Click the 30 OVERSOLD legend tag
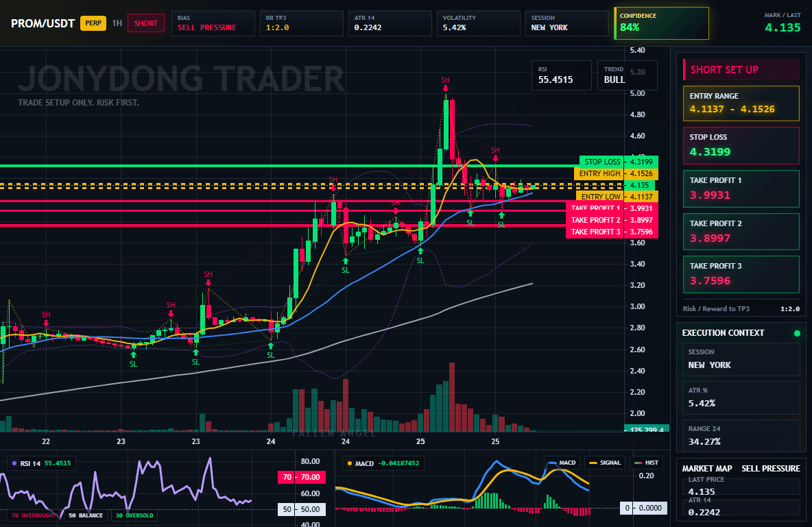The width and height of the screenshot is (812, 527). pyautogui.click(x=134, y=515)
